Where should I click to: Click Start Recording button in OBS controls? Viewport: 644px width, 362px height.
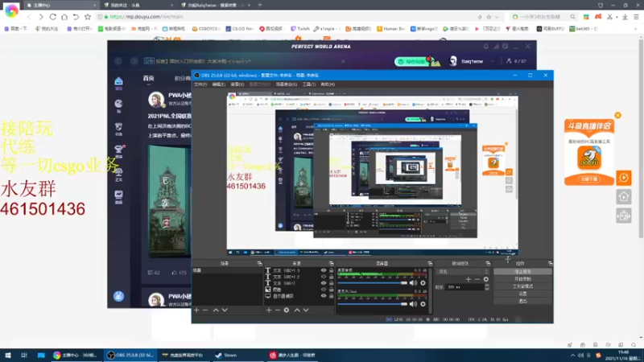point(522,278)
